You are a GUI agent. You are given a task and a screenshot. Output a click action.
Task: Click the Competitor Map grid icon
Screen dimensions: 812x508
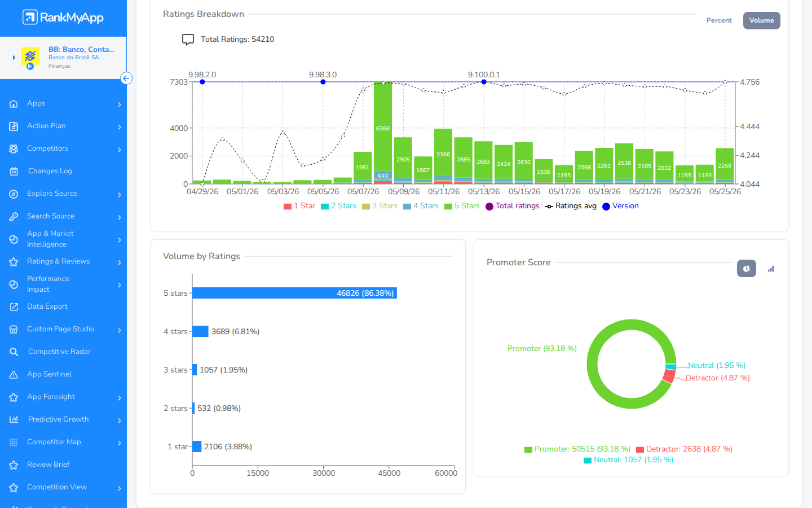(x=14, y=443)
